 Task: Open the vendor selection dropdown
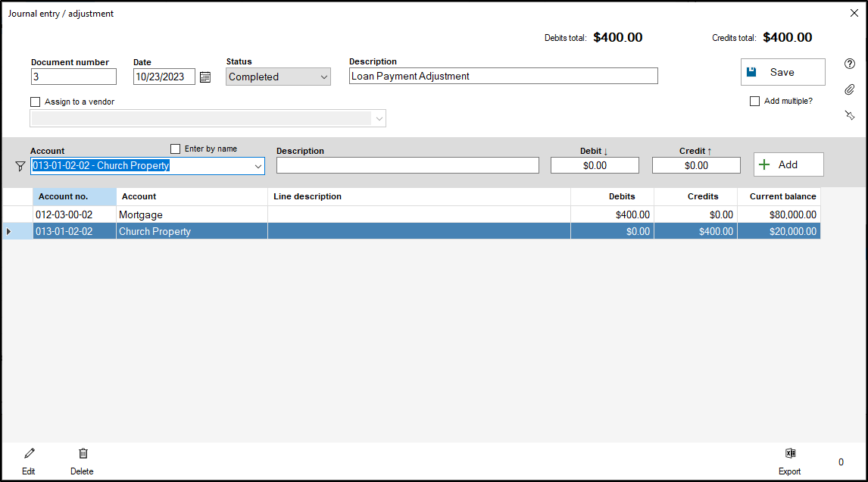click(379, 118)
